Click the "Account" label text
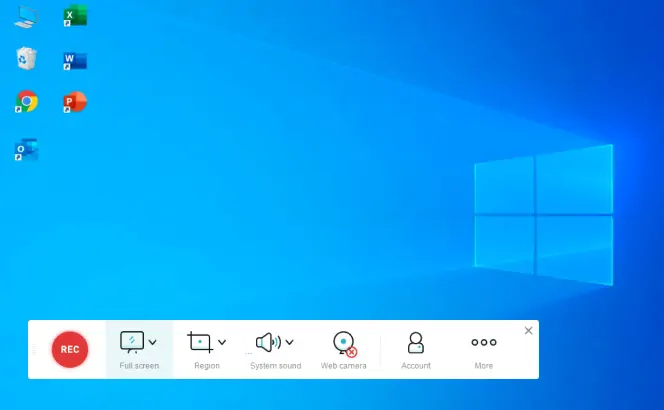The image size is (664, 410). click(416, 366)
